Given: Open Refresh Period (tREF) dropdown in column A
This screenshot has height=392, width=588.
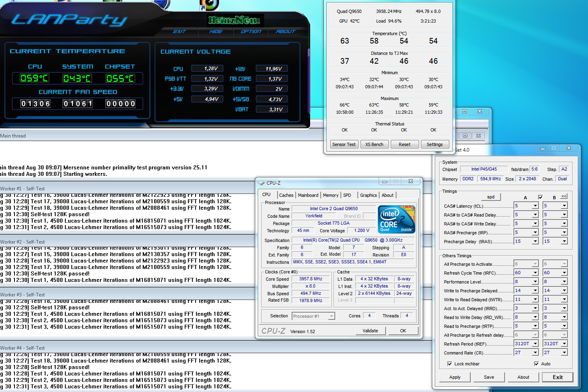Looking at the screenshot, I should 535,344.
